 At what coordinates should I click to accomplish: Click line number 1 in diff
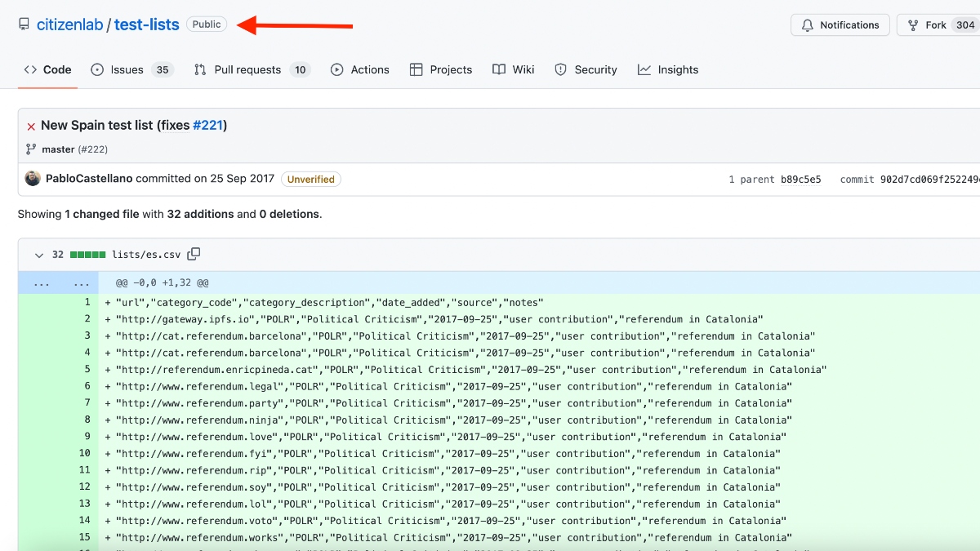tap(87, 302)
